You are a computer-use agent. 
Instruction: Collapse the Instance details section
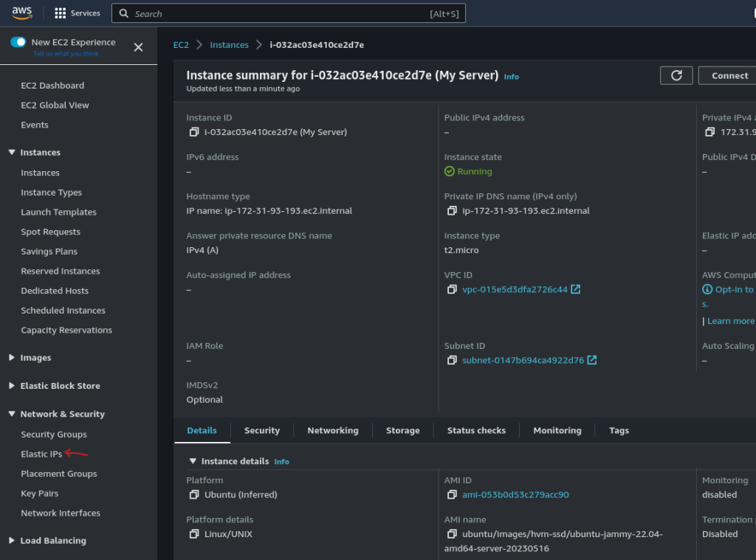193,461
